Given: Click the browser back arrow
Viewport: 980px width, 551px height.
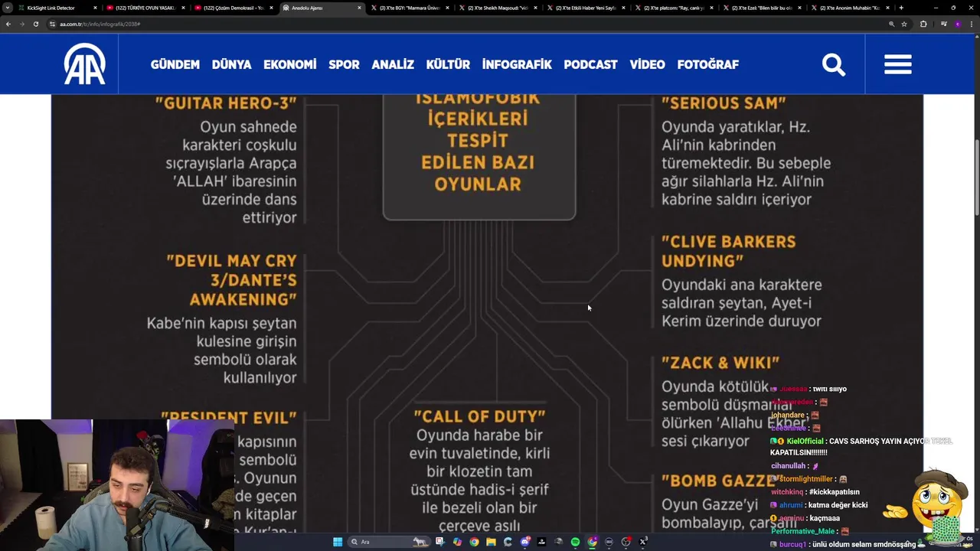Looking at the screenshot, I should click(x=8, y=24).
